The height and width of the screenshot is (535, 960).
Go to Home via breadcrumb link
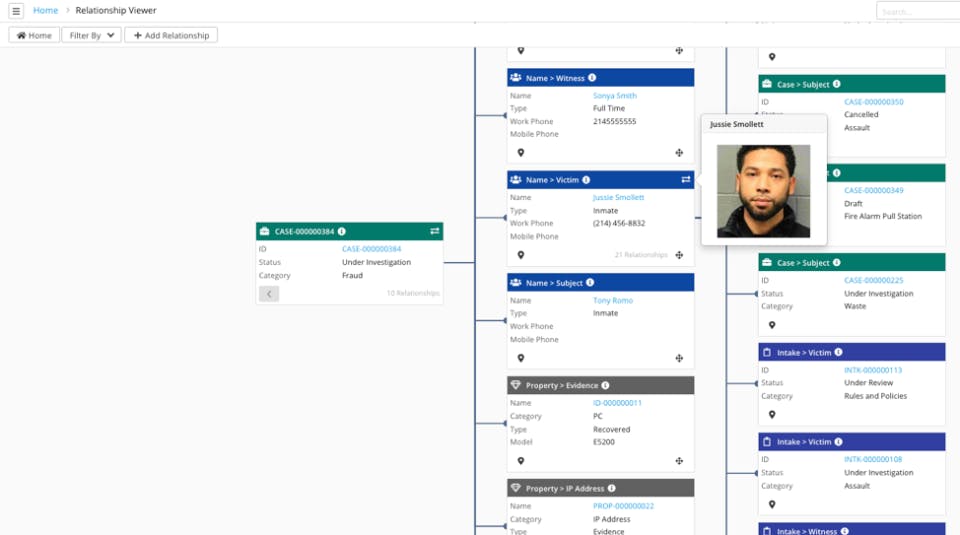(x=45, y=11)
